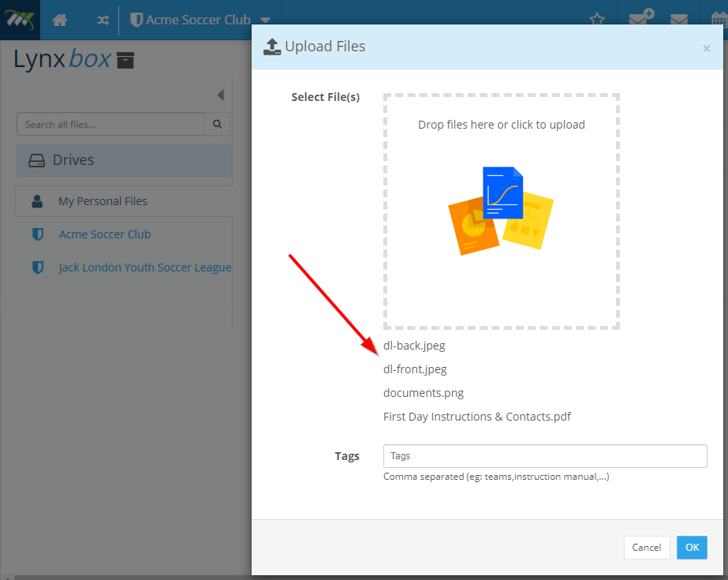Close the Upload Files dialog
Screen dimensions: 728x580
[706, 48]
